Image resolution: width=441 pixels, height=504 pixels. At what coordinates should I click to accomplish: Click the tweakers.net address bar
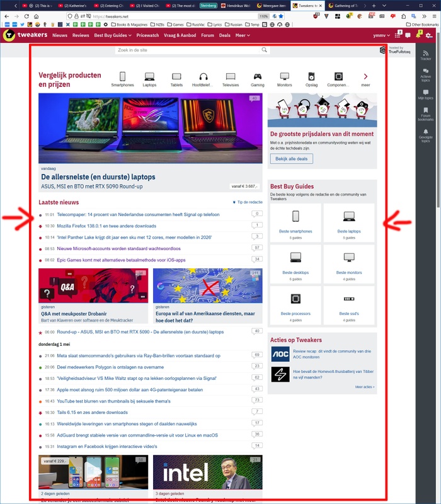[174, 16]
